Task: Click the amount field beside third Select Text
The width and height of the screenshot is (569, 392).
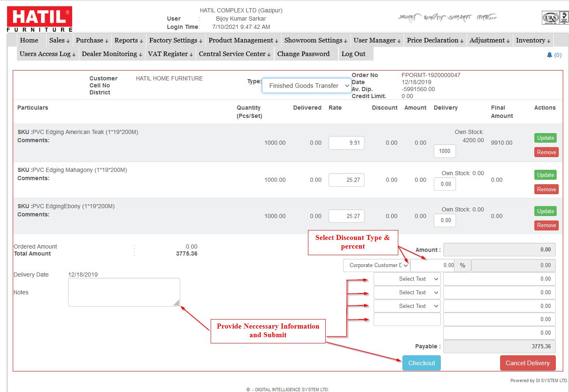Action: coord(499,306)
